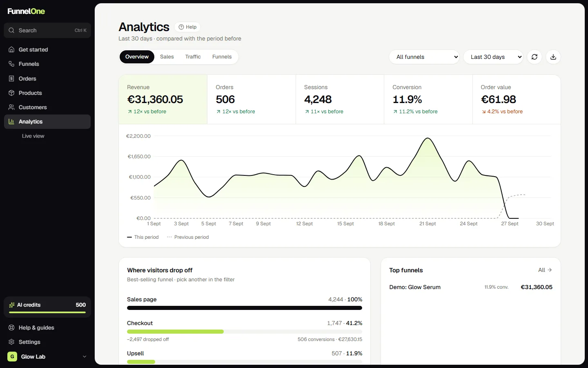The height and width of the screenshot is (368, 588).
Task: Click the Help & guides lifebuoy icon
Action: [11, 328]
